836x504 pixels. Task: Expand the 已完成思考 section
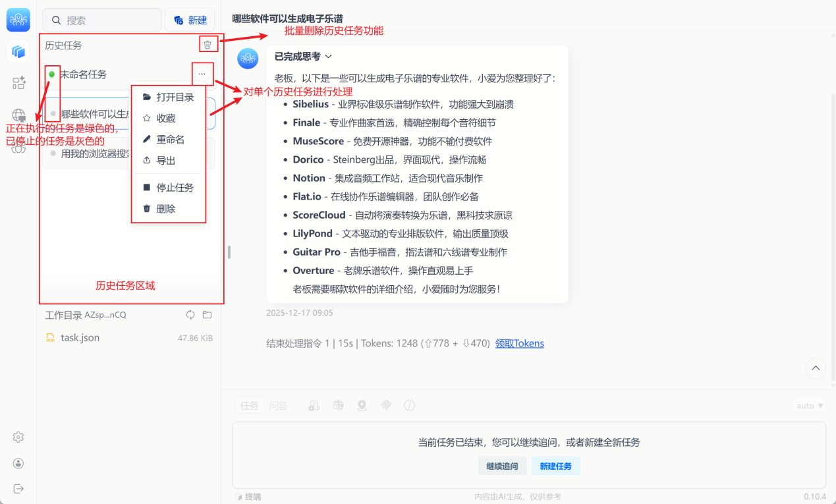pos(303,57)
